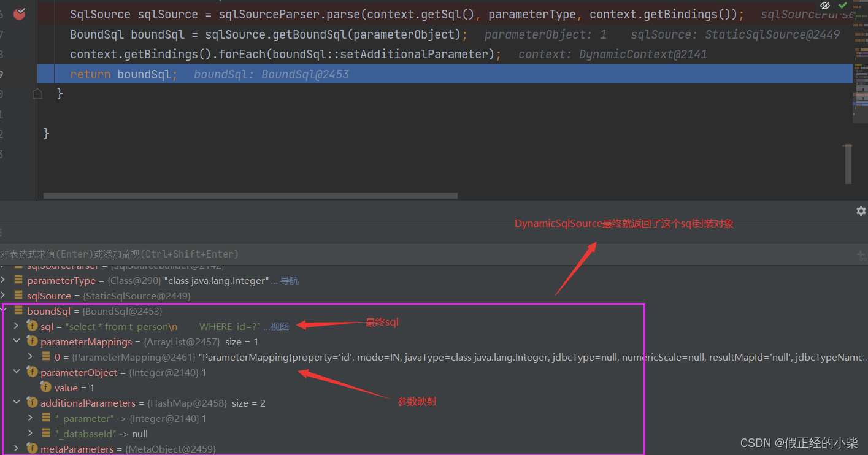Expand the "_databaseId" map entry
This screenshot has height=455, width=868.
[x=30, y=434]
